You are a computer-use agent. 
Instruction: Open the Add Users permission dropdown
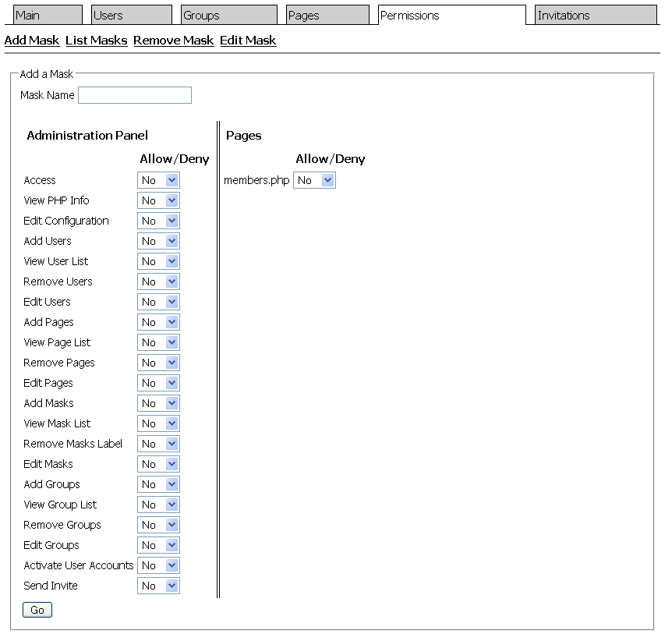pos(158,240)
